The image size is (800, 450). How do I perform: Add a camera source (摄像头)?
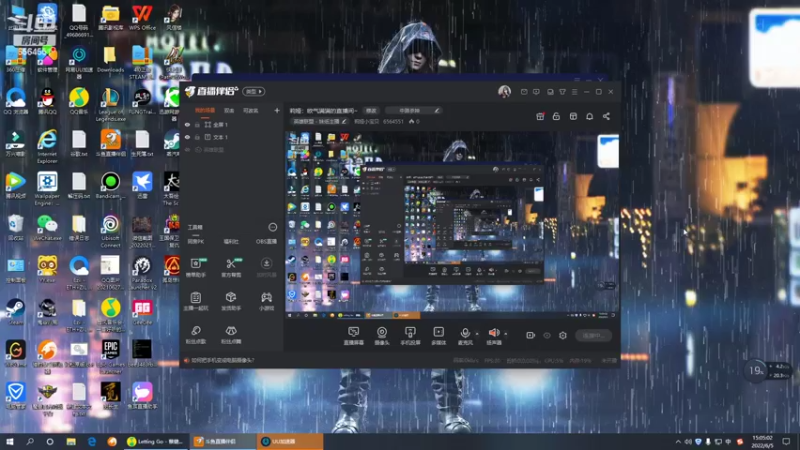[382, 336]
